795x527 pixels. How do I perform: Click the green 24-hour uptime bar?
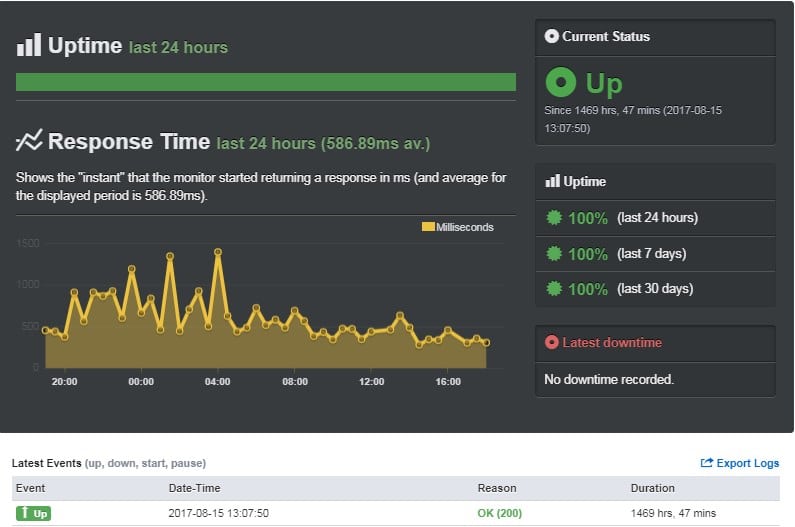tap(266, 82)
